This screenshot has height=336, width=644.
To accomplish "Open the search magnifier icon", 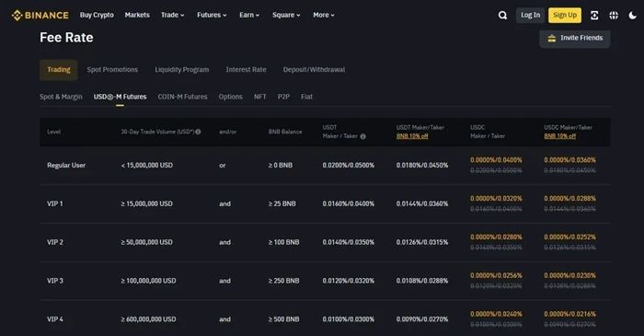I will tap(502, 16).
